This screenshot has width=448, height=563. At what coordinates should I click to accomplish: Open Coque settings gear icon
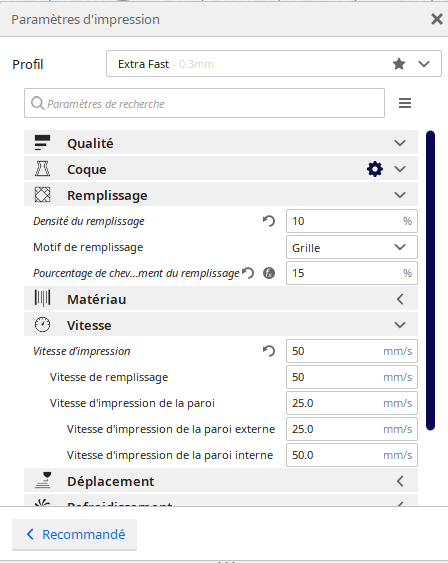[x=375, y=169]
